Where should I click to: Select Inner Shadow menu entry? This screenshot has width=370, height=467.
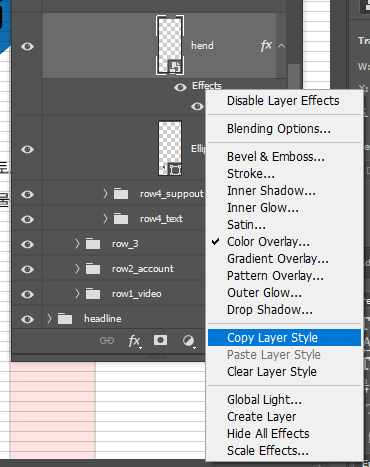(284, 191)
